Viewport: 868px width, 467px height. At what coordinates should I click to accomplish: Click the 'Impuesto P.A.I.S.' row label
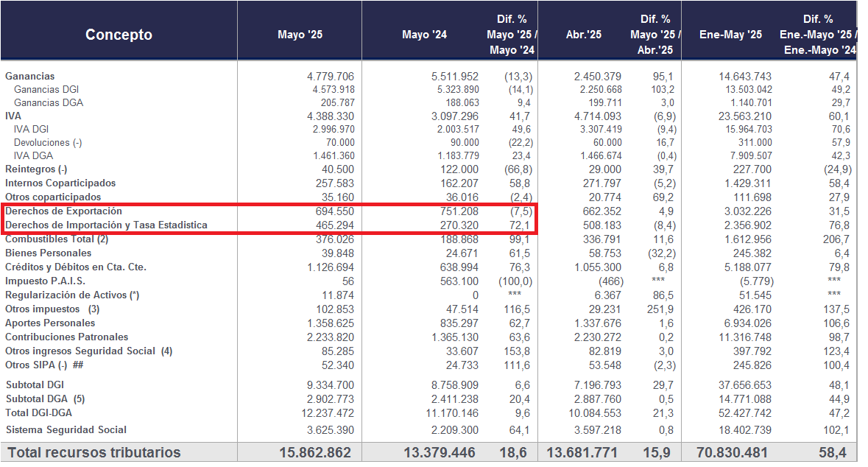click(45, 281)
